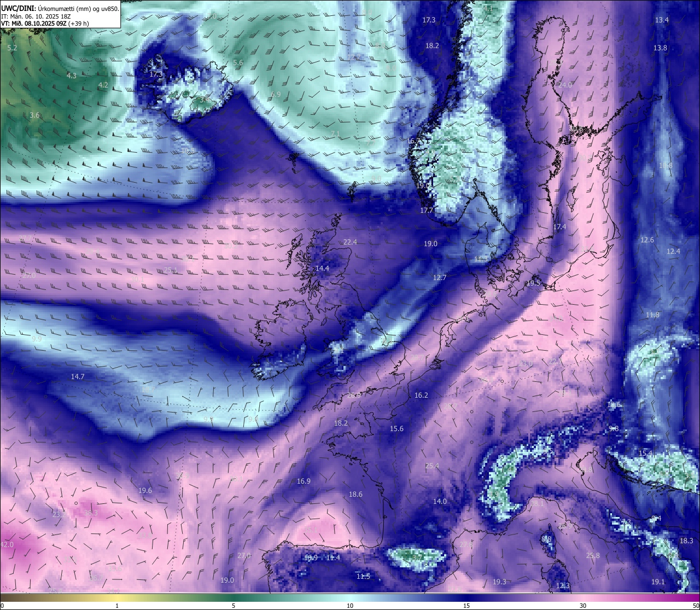
Task: Select the 16.9 value off western France
Action: [304, 481]
